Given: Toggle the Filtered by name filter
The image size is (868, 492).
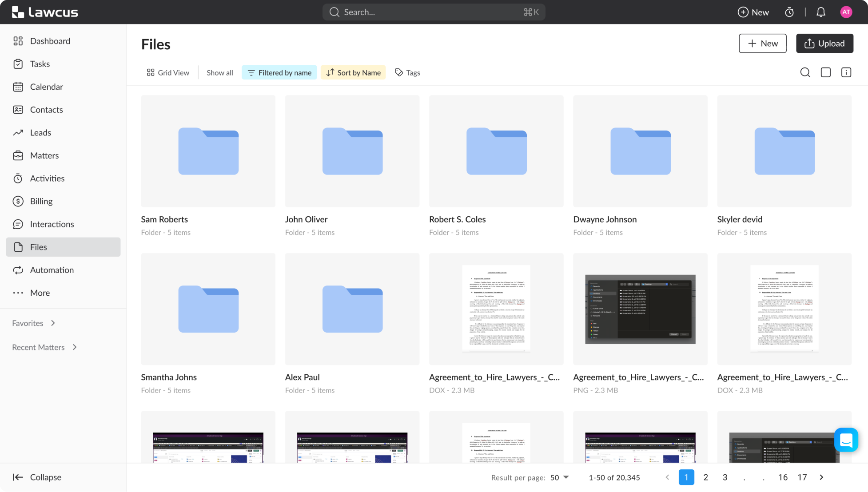Looking at the screenshot, I should point(279,72).
